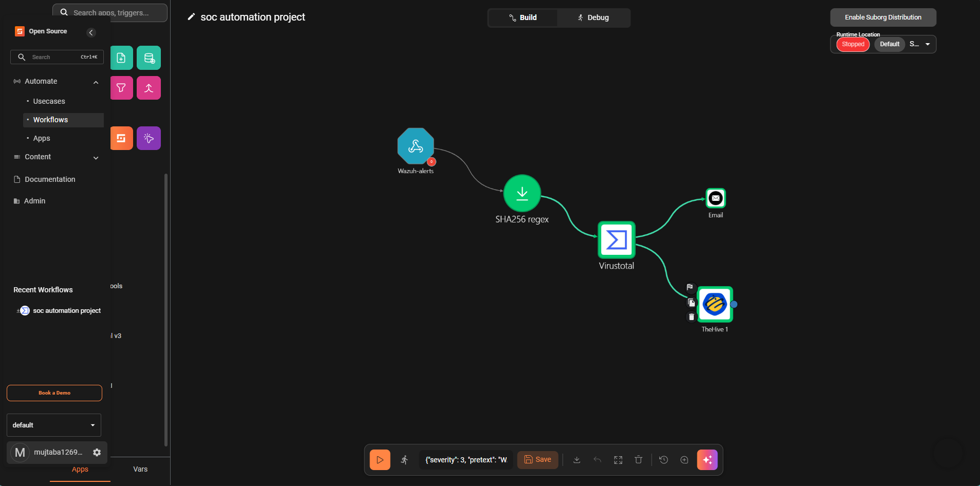This screenshot has height=486, width=980.
Task: Collapse the sidebar with the chevron button
Action: 91,32
